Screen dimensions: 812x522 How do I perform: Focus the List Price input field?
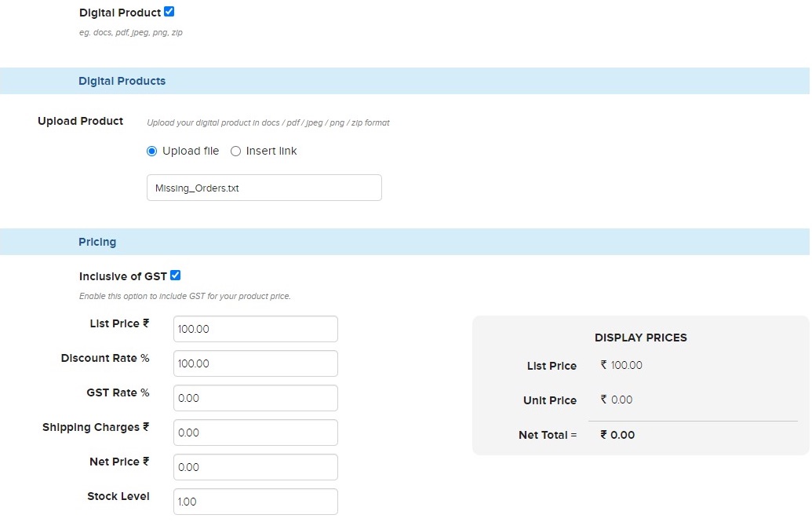[x=255, y=329]
